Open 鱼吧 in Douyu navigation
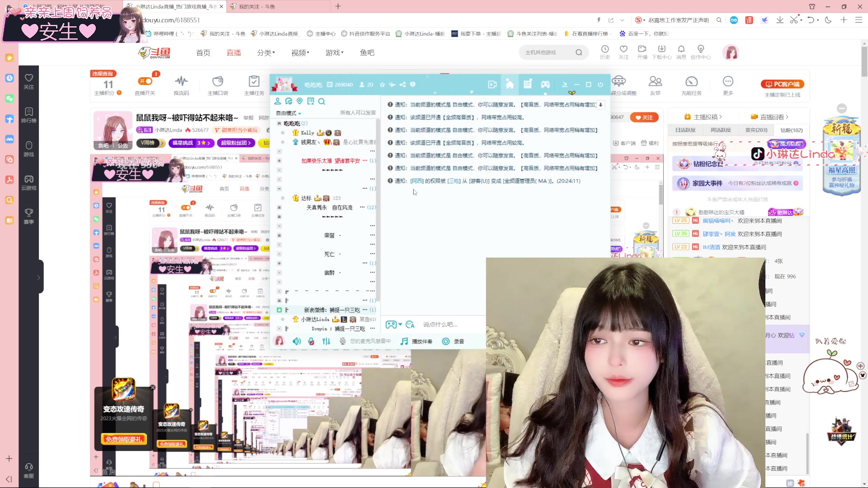This screenshot has height=488, width=868. pyautogui.click(x=367, y=53)
